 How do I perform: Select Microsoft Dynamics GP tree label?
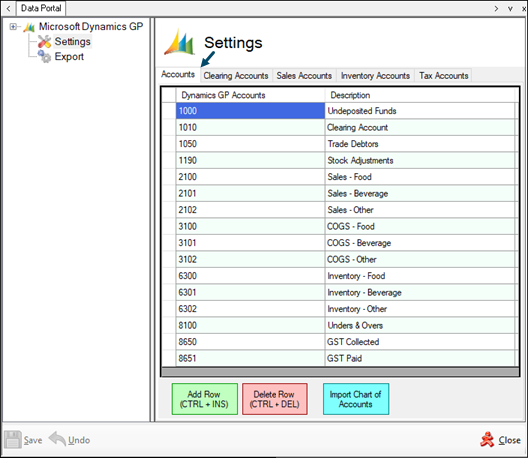(x=91, y=26)
